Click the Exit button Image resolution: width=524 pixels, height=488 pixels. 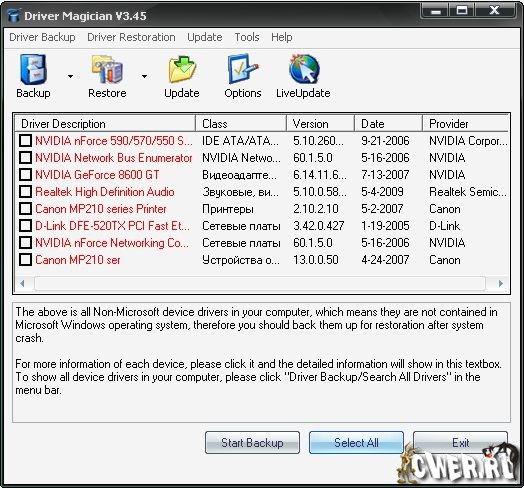click(x=461, y=443)
